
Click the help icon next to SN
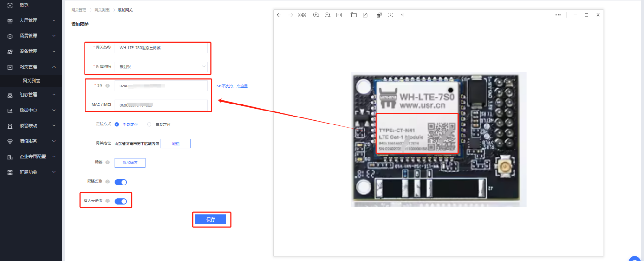107,85
